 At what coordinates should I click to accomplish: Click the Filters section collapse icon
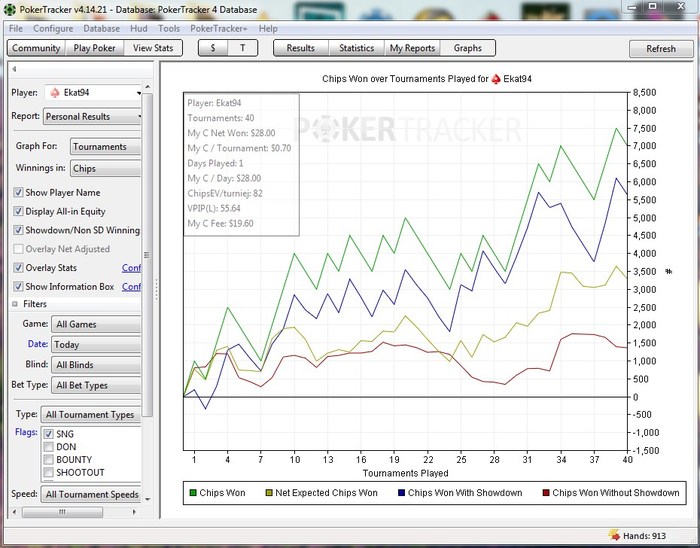click(x=15, y=304)
